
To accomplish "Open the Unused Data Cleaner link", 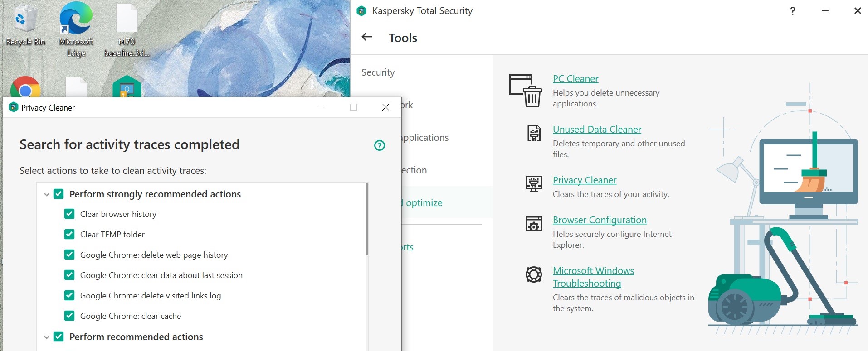I will tap(597, 129).
